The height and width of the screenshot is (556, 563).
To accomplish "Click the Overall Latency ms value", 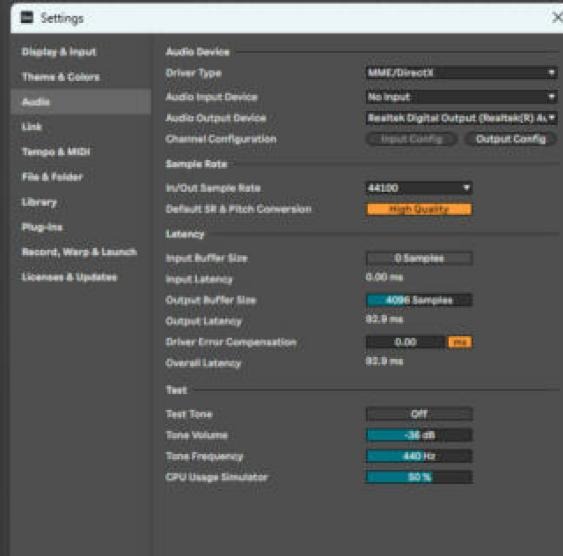I will point(384,361).
